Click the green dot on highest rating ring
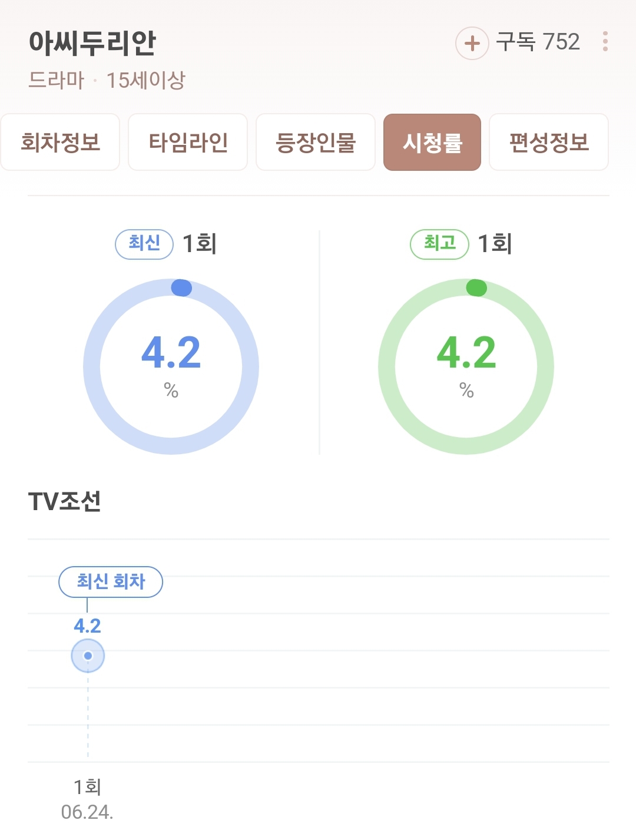Image resolution: width=636 pixels, height=840 pixels. 476,288
